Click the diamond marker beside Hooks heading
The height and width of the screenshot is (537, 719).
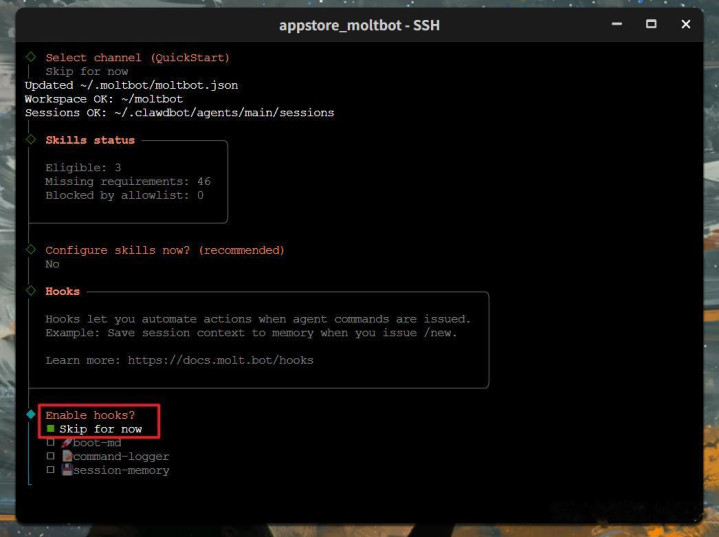(x=31, y=291)
